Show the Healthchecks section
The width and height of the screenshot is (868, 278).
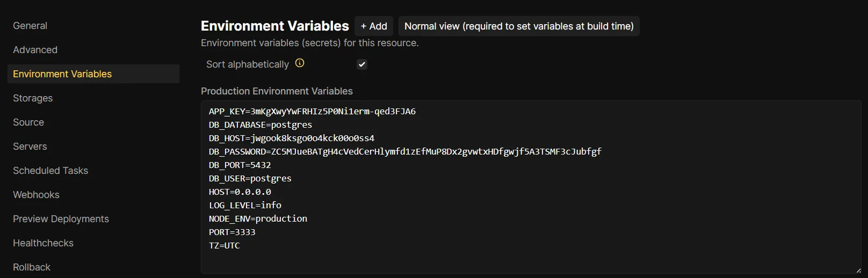click(43, 243)
